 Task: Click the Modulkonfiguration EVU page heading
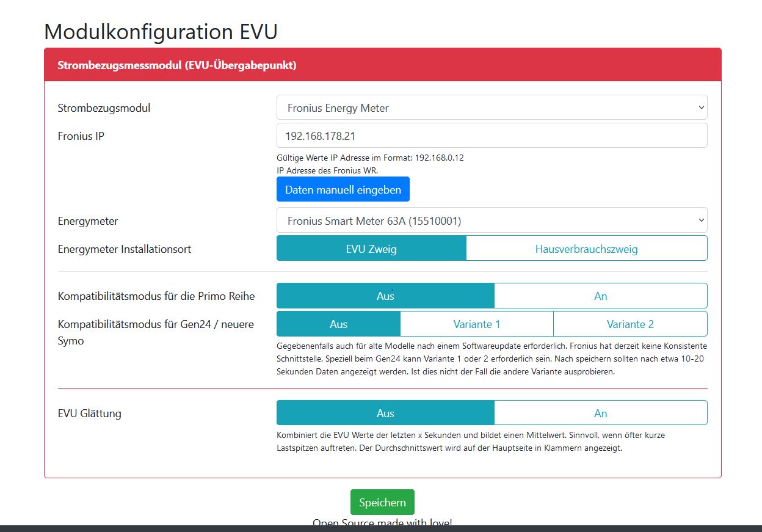click(x=161, y=32)
